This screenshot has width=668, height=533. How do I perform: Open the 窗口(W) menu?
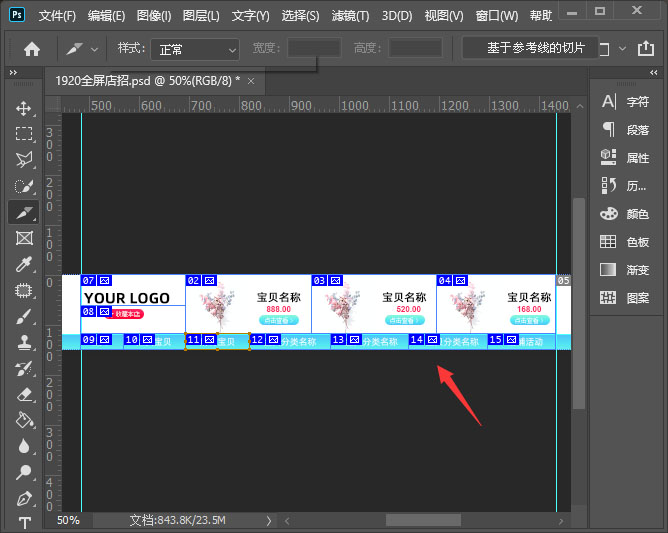coord(497,16)
